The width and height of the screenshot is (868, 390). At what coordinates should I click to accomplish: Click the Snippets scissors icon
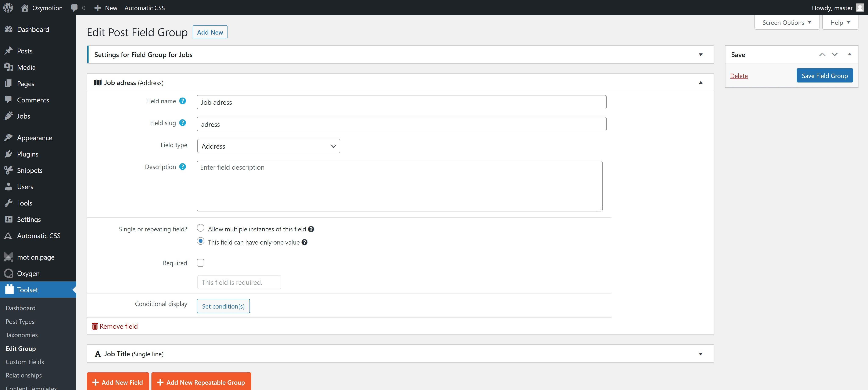tap(9, 170)
